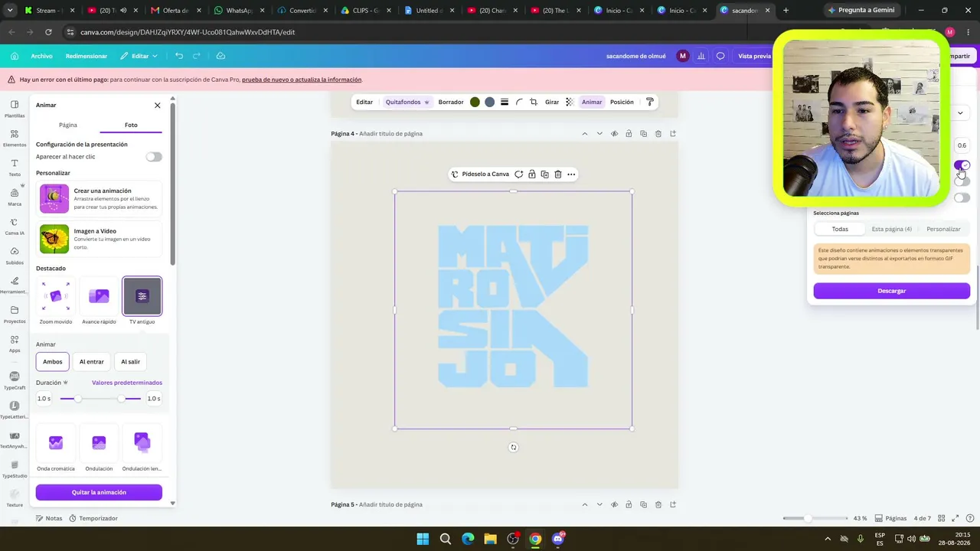
Task: Lock the selected element
Action: coord(531,174)
